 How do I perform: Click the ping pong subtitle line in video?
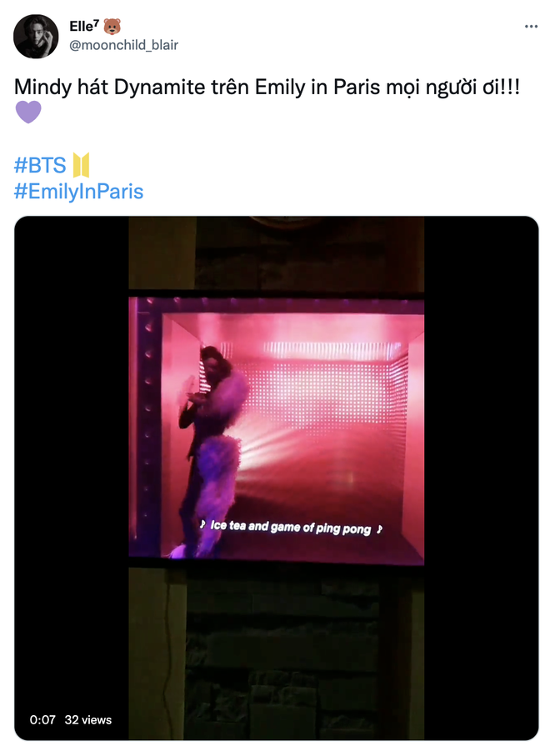(291, 527)
